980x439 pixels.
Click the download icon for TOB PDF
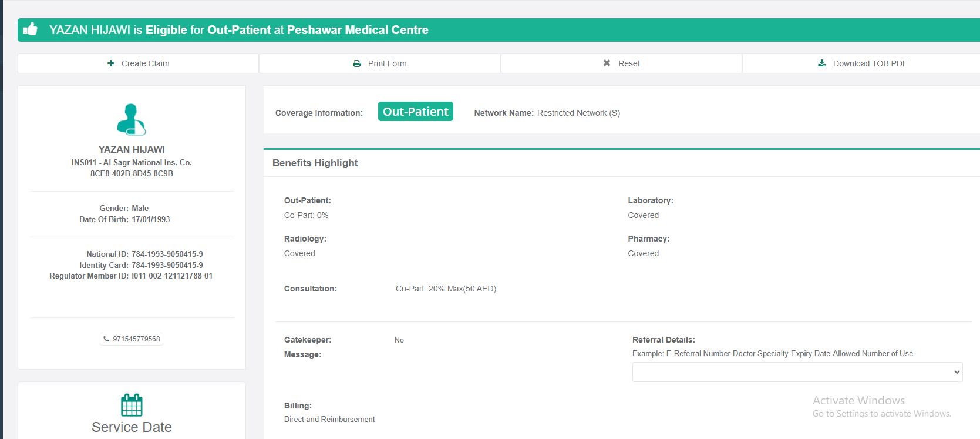pyautogui.click(x=822, y=63)
